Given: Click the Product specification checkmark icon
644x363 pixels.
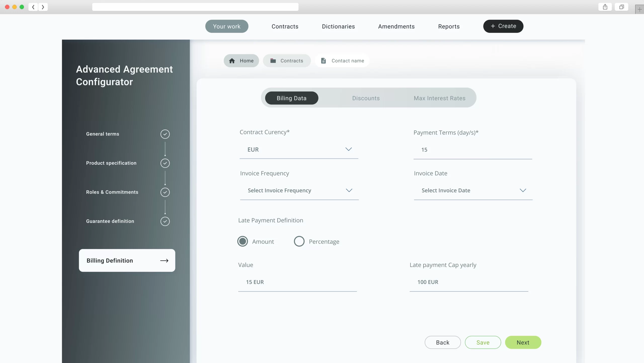Looking at the screenshot, I should 165,163.
